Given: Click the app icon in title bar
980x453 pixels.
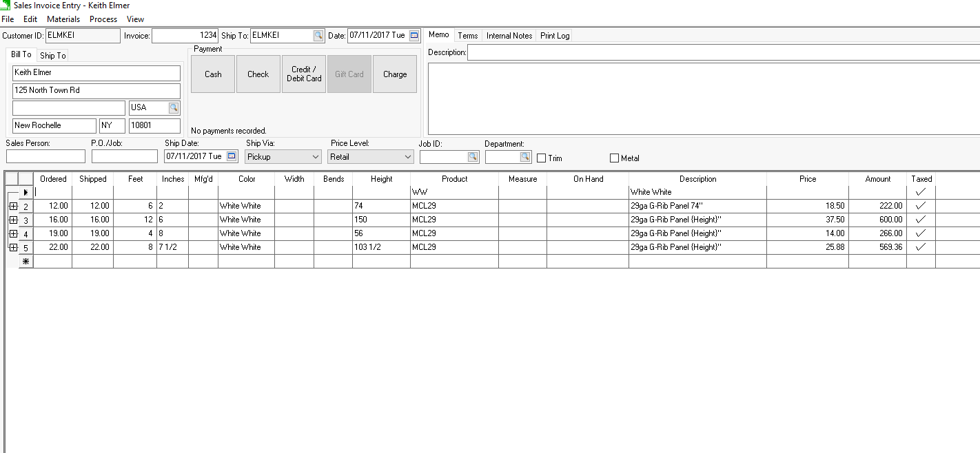Looking at the screenshot, I should pos(6,6).
